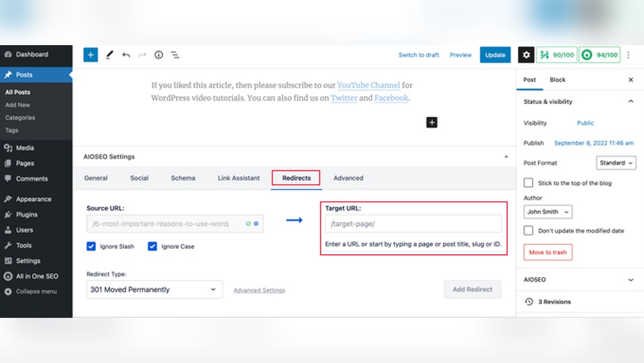
Task: Check Don't update the modified date
Action: coord(529,230)
